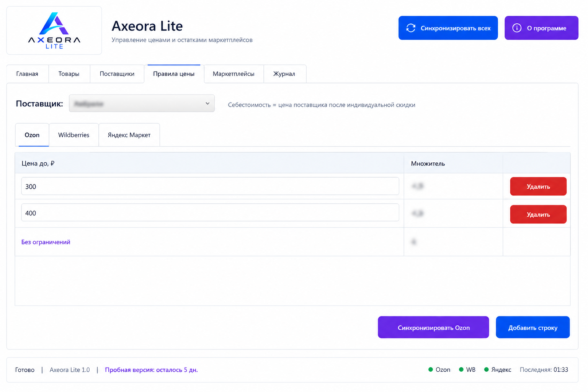Click the Себестоимость formula hint text
Viewport: 588px width, 392px height.
(x=322, y=105)
